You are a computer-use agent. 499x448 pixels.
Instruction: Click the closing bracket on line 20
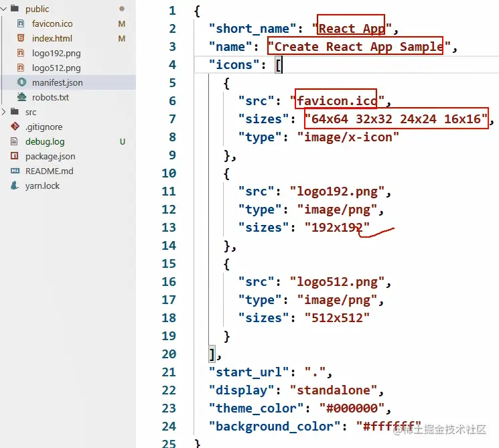point(212,354)
